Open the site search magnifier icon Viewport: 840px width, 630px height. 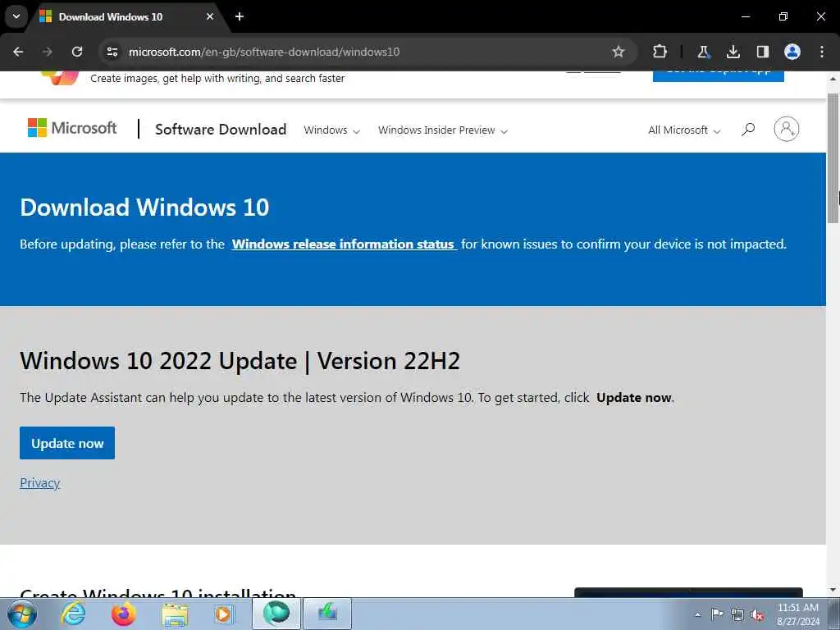(748, 129)
